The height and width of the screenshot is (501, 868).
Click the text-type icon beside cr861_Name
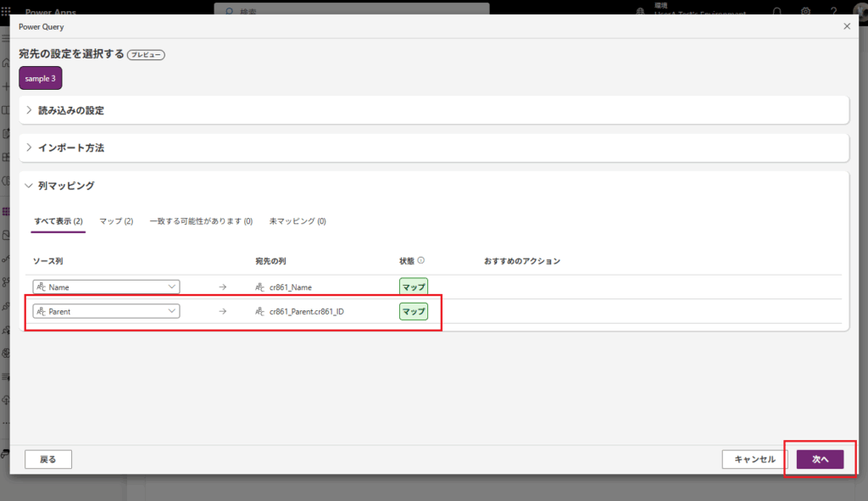pos(260,287)
